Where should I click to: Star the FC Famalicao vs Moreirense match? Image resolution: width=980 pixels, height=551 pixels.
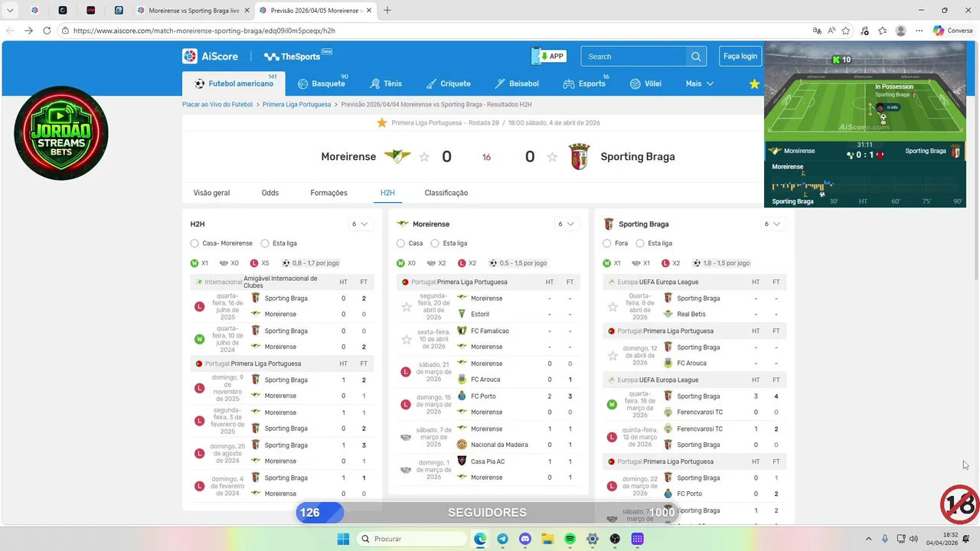407,339
